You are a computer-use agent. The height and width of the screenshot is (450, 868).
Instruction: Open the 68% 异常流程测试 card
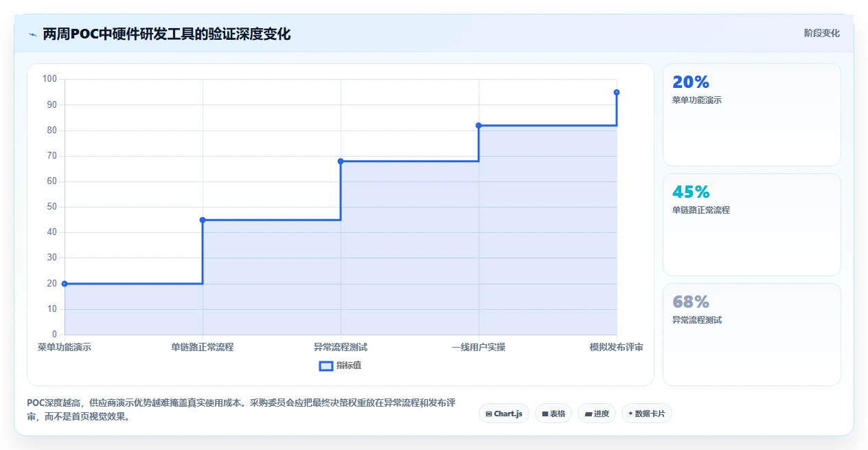pyautogui.click(x=751, y=335)
